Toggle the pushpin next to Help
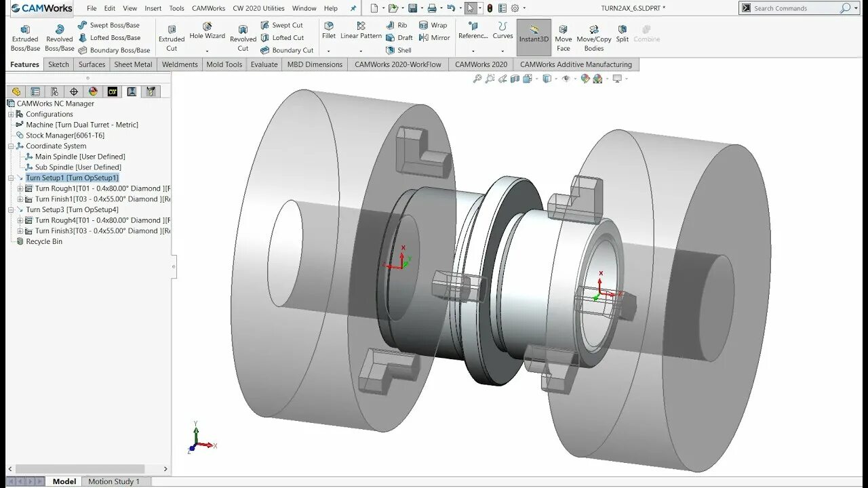Screen dimensions: 868x488 (x=353, y=8)
